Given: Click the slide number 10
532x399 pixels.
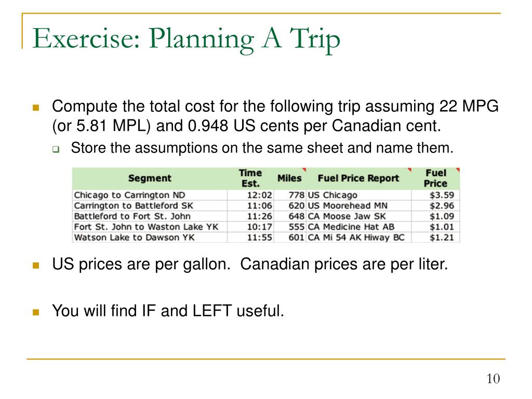Looking at the screenshot, I should pyautogui.click(x=493, y=379).
